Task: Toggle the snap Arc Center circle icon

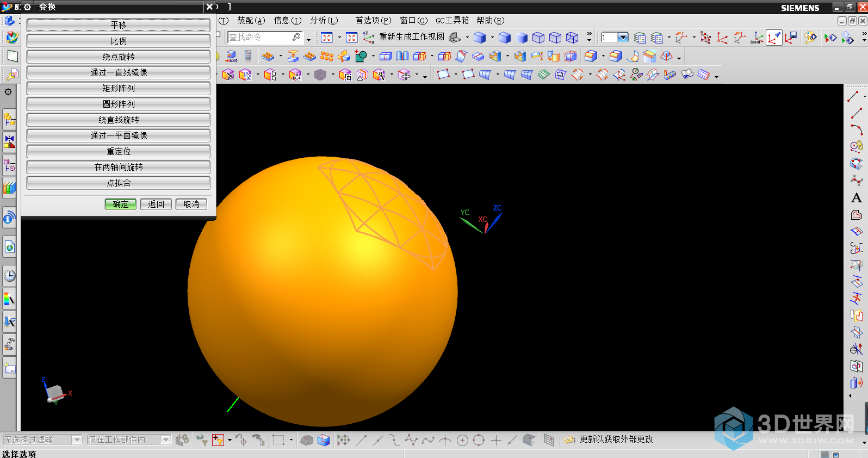Action: [x=462, y=440]
